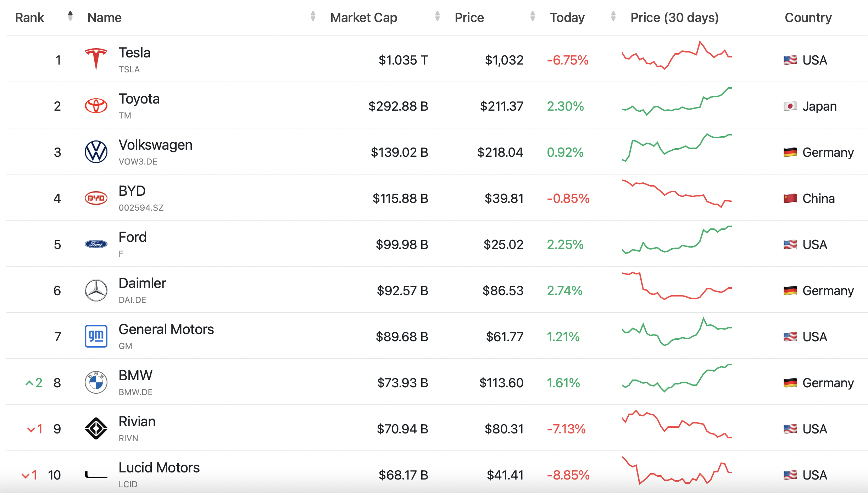The image size is (868, 493).
Task: Click Rivian's 30-day price chart
Action: click(x=677, y=424)
